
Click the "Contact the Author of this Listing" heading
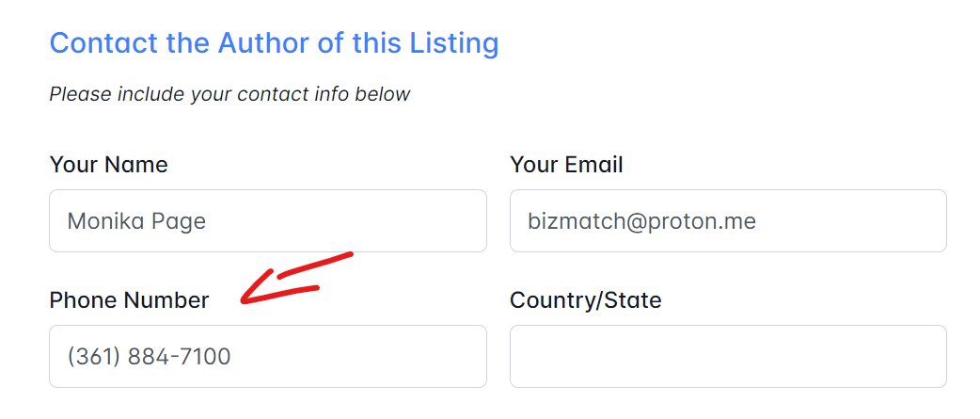(x=274, y=43)
